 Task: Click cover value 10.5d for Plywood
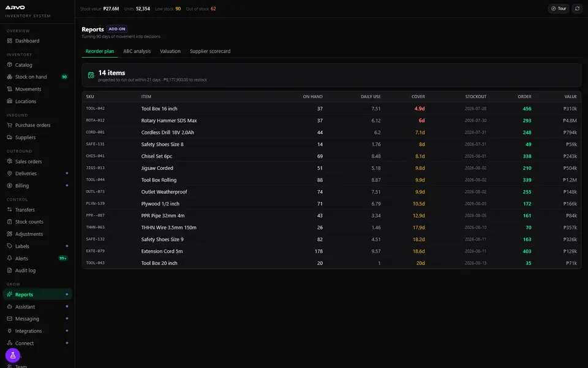point(418,204)
